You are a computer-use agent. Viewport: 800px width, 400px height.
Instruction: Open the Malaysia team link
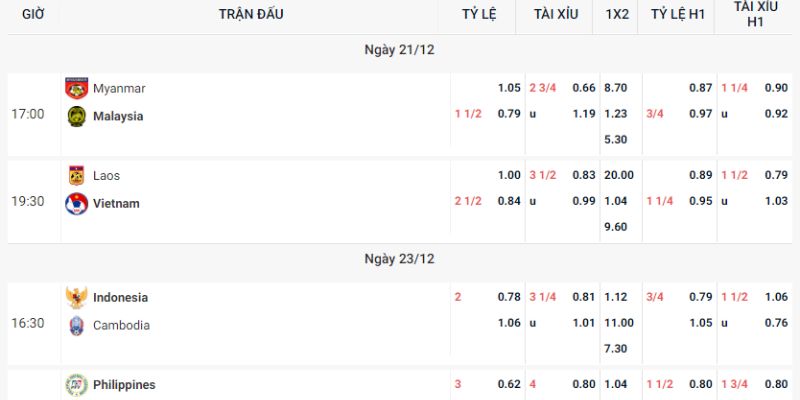(118, 116)
